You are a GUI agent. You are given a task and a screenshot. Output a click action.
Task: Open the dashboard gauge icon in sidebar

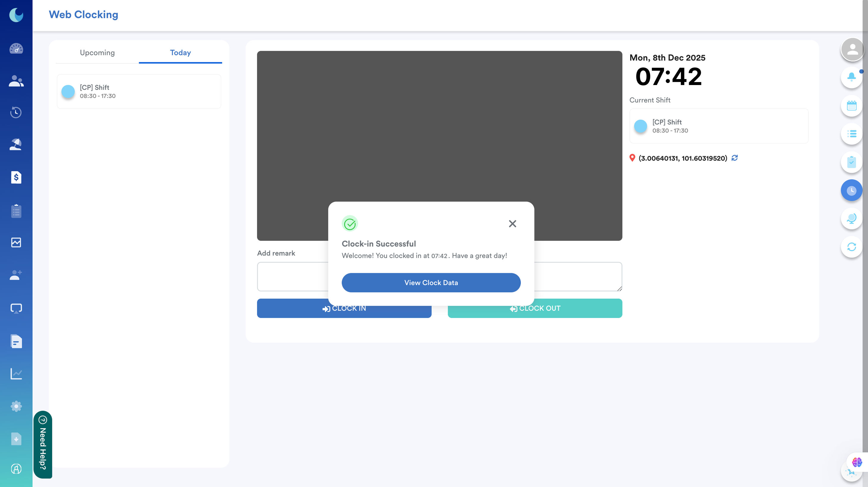click(16, 49)
